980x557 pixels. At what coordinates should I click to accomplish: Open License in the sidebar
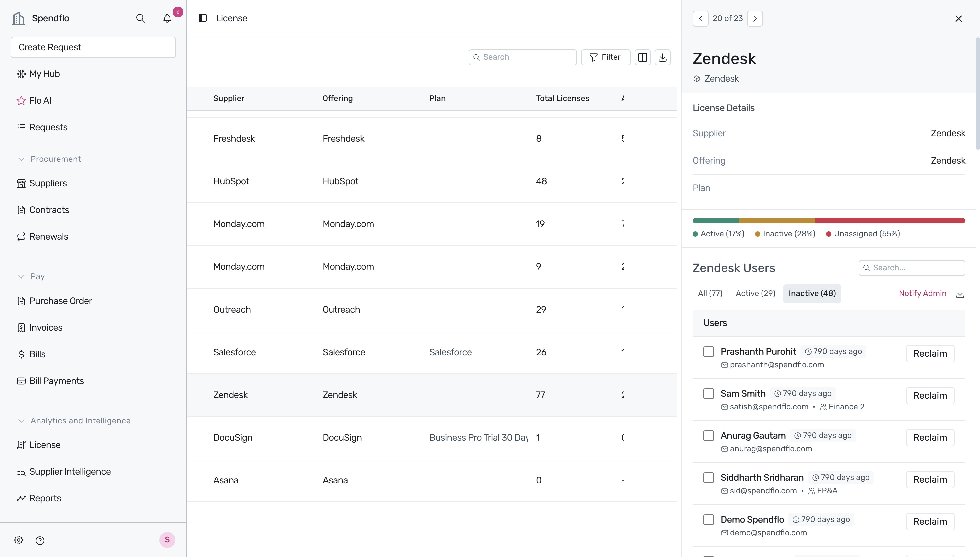coord(39,445)
